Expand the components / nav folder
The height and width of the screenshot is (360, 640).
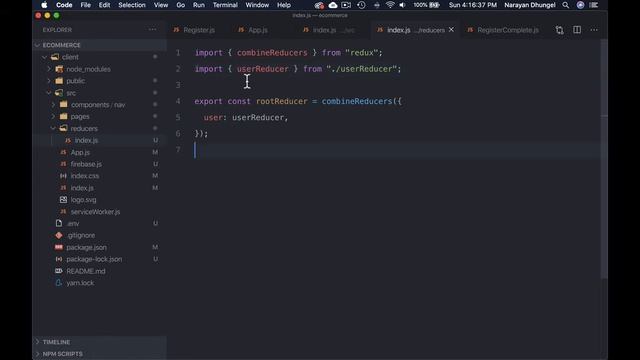pyautogui.click(x=53, y=105)
